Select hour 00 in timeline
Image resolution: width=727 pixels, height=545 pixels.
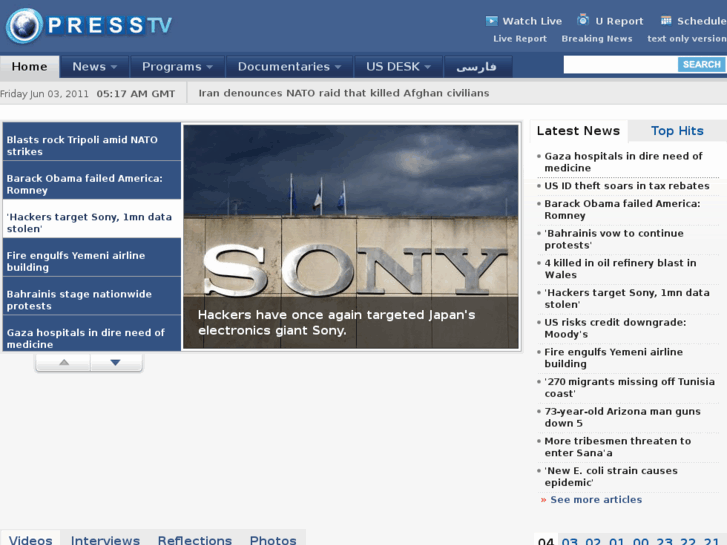[640, 541]
